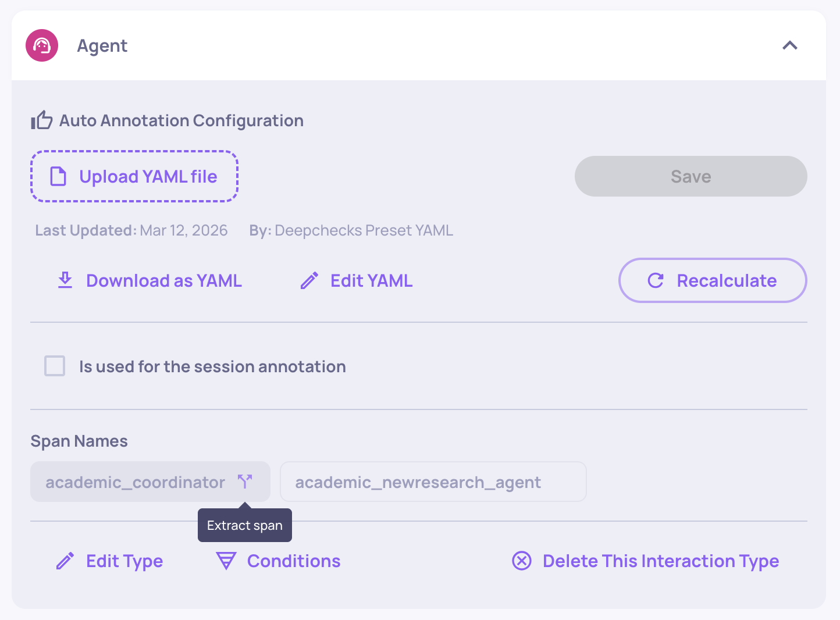Click the Download as YAML arrow icon
Screen dimensions: 840x620
65,280
